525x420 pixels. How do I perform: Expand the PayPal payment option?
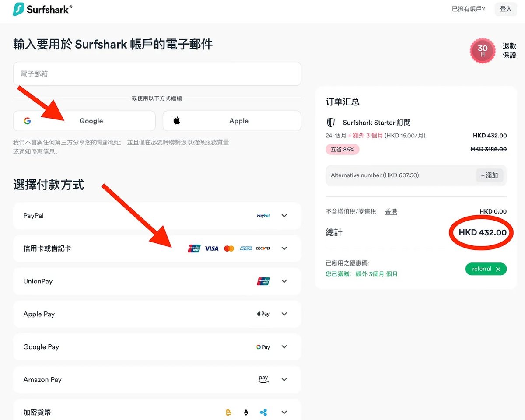284,216
